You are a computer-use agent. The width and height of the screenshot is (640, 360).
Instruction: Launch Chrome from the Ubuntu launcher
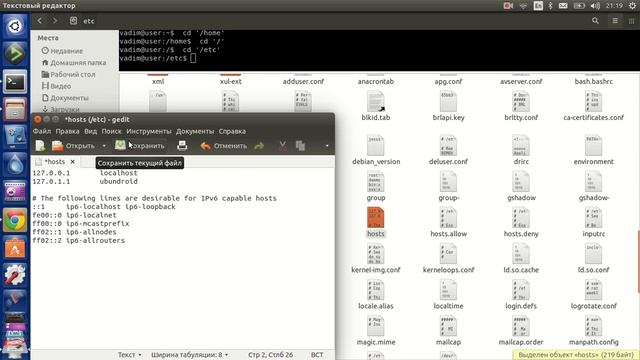[x=15, y=221]
